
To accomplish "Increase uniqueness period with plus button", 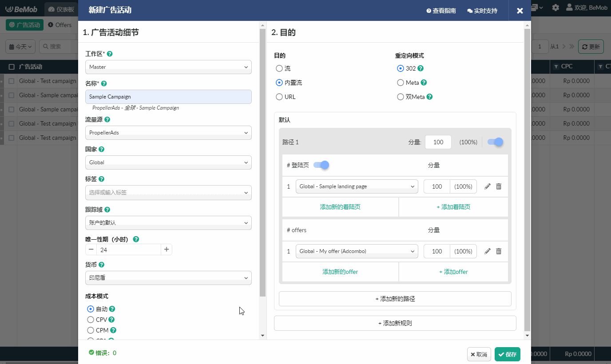I will [x=167, y=249].
